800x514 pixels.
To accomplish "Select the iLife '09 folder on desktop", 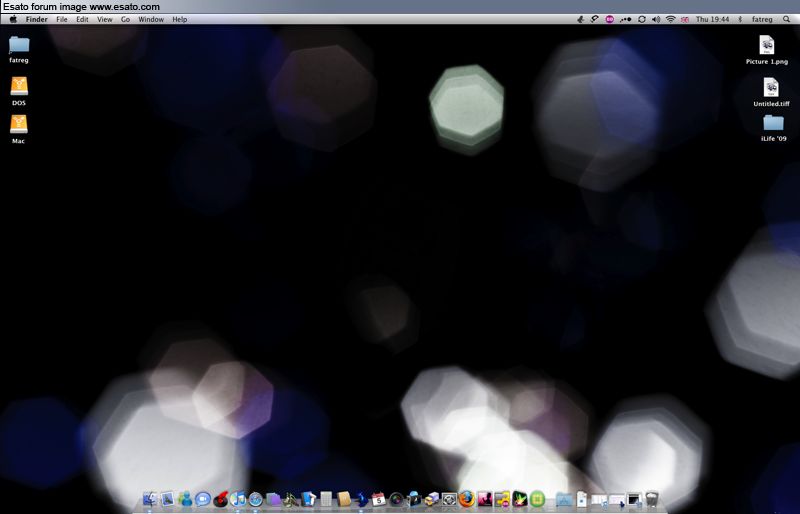I will [773, 128].
